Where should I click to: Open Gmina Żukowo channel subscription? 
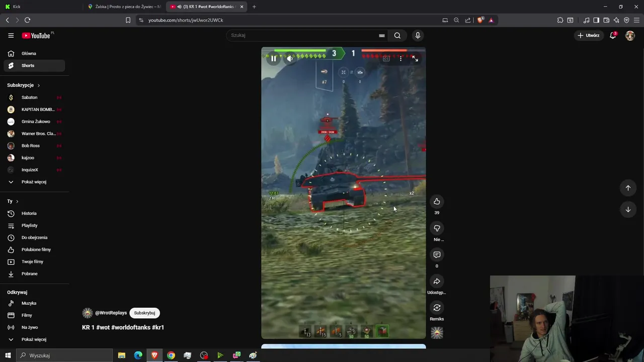34,122
